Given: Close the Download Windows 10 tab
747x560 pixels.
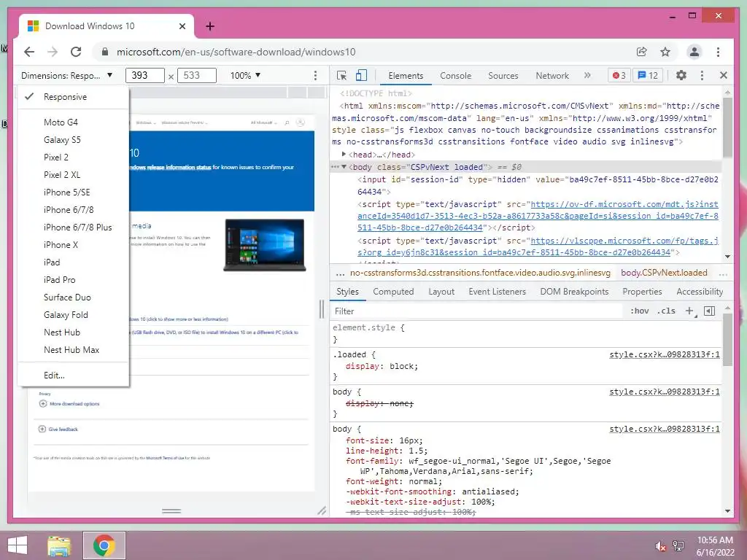Looking at the screenshot, I should 182,26.
